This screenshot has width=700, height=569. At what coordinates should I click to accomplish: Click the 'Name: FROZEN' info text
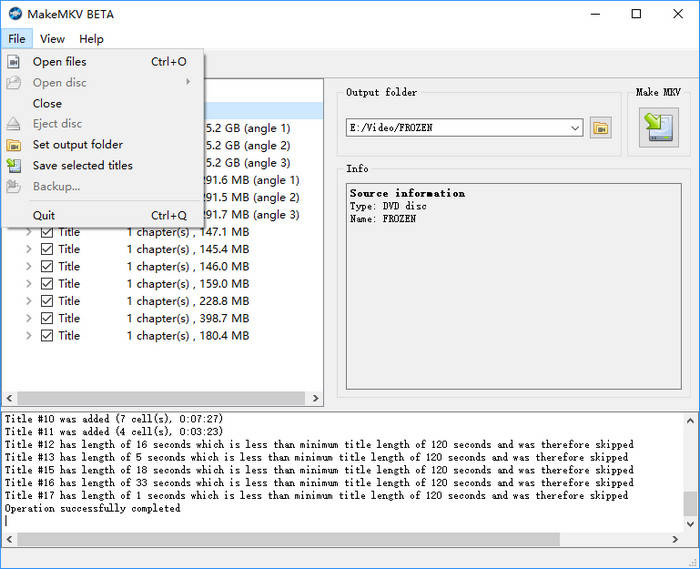click(383, 219)
